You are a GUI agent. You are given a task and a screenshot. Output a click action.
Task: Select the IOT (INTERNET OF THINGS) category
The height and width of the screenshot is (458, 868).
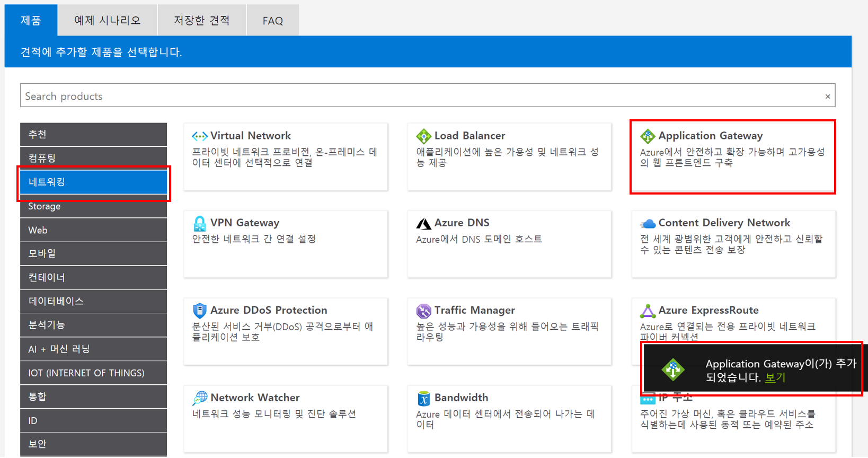(93, 373)
